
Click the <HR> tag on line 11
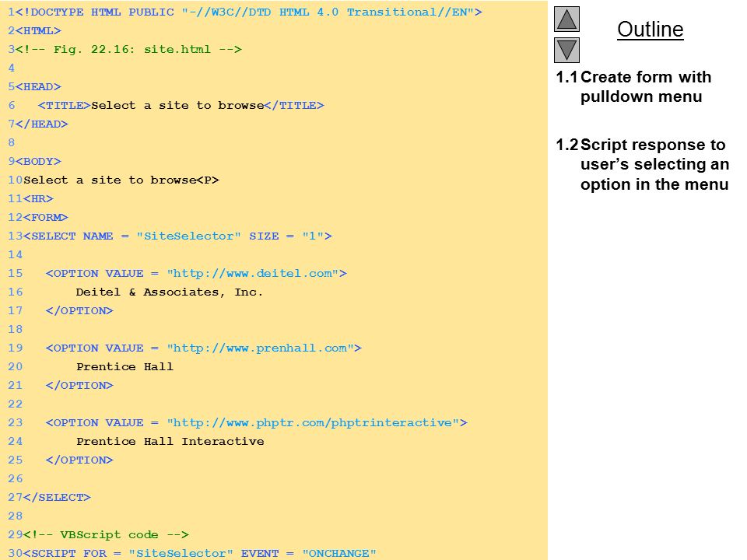(38, 198)
